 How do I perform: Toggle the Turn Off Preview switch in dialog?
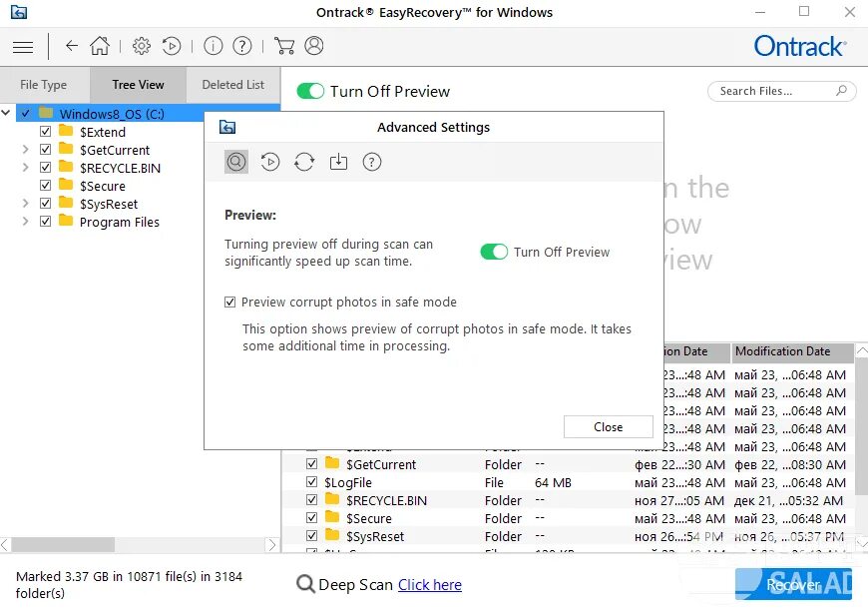[494, 252]
